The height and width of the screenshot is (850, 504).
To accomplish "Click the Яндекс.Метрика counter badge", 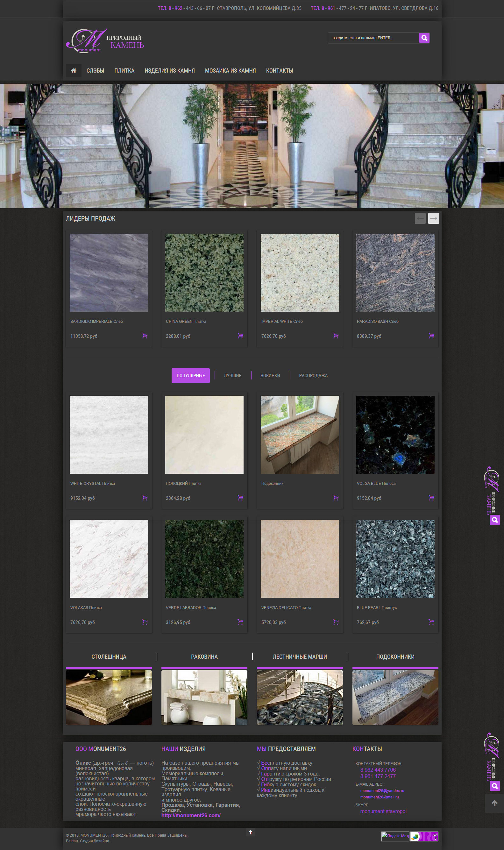I will pyautogui.click(x=395, y=836).
